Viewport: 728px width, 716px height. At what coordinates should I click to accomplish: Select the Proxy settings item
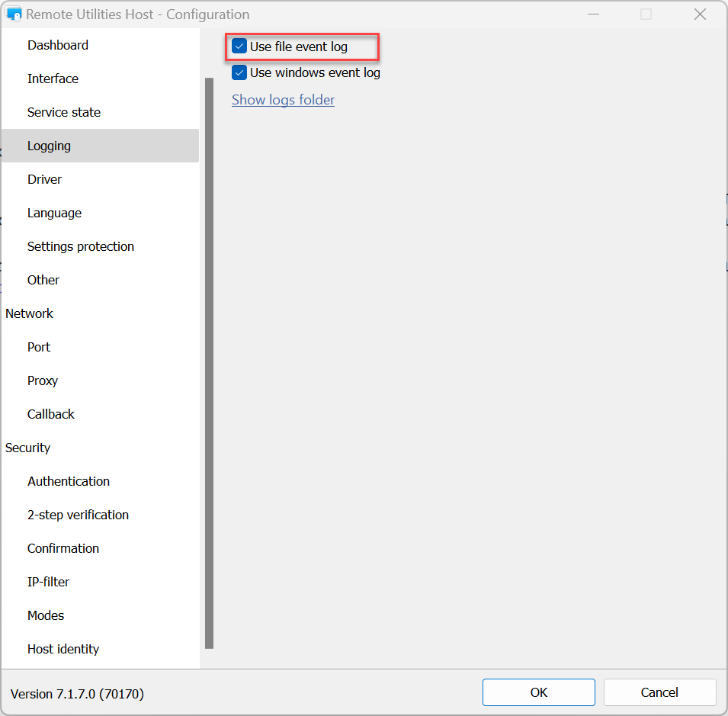[101, 380]
